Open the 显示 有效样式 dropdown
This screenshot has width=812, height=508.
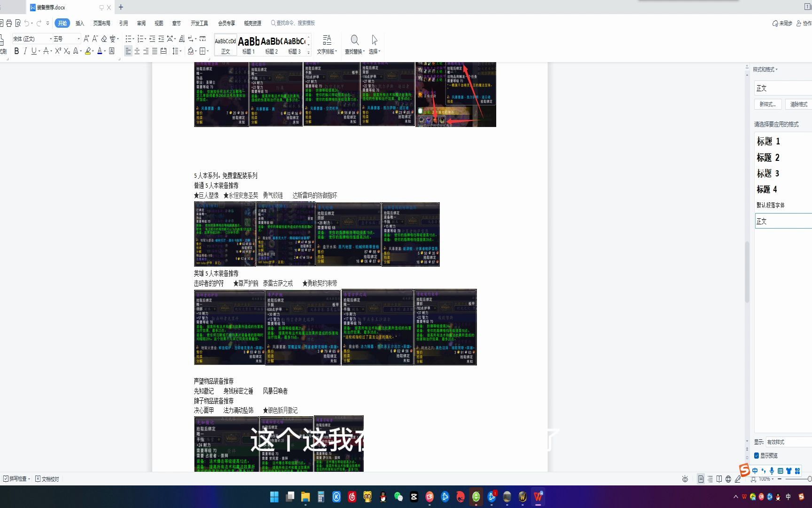coord(789,442)
